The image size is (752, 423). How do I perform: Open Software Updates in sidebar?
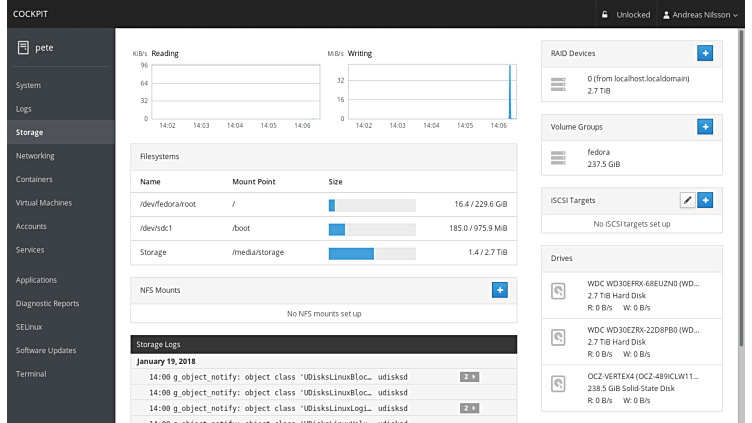(x=46, y=350)
